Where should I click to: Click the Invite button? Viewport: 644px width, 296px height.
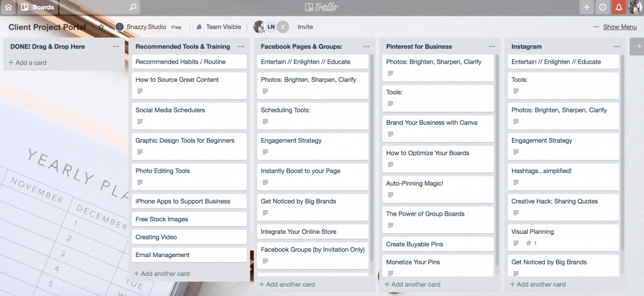[x=305, y=27]
